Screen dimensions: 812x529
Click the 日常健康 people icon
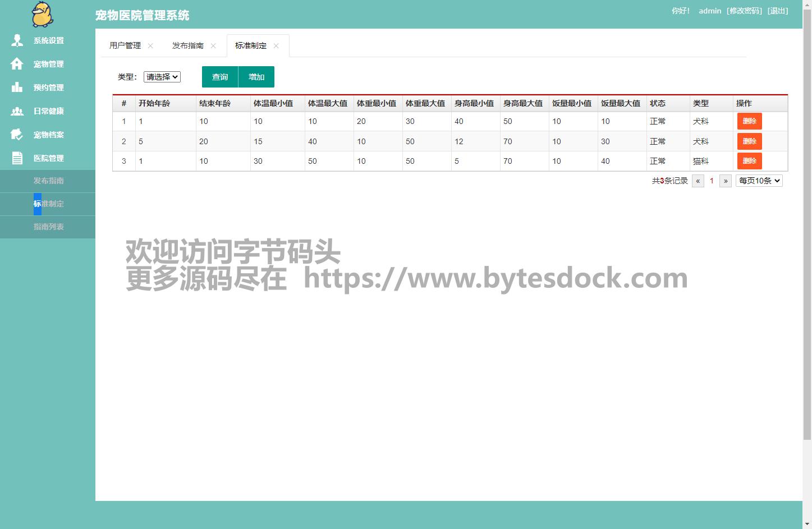click(x=17, y=111)
